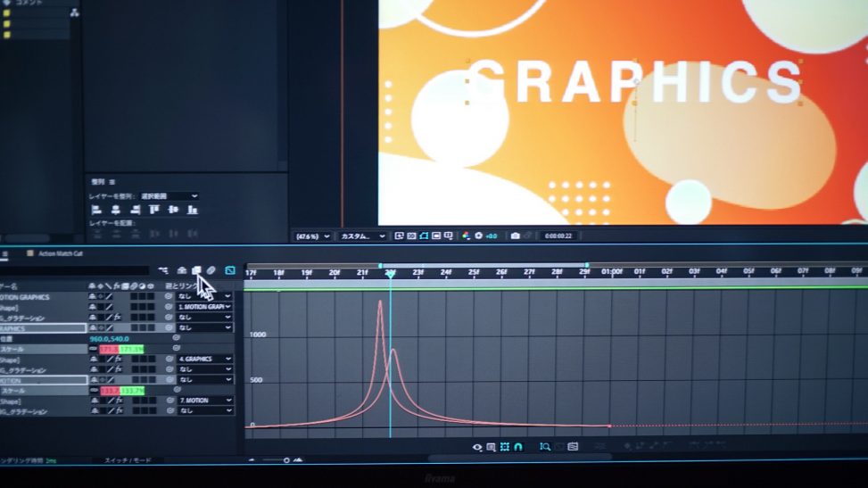Screen dimensions: 868x488
Task: Open the Action Match Cut timeline tab
Action: (61, 253)
